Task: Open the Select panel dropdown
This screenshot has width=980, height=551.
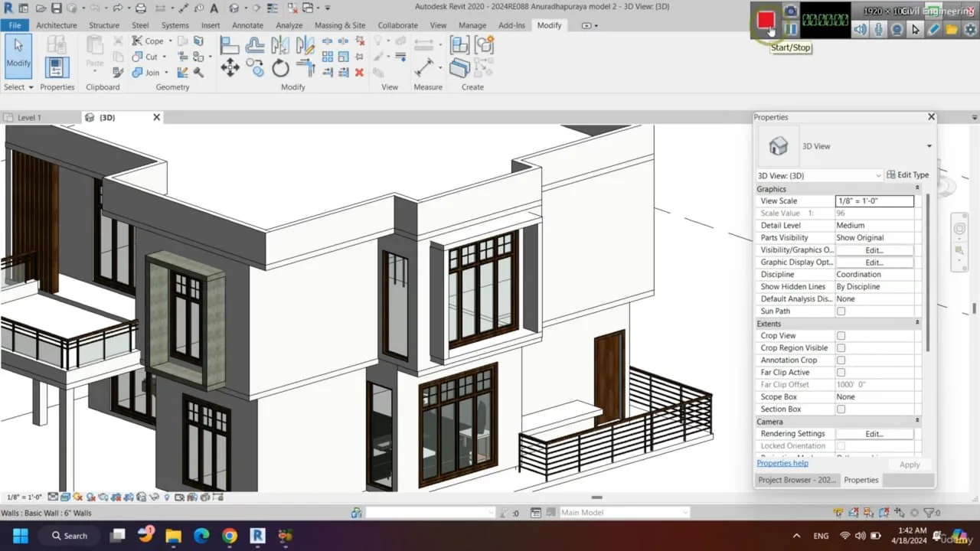Action: click(x=18, y=87)
